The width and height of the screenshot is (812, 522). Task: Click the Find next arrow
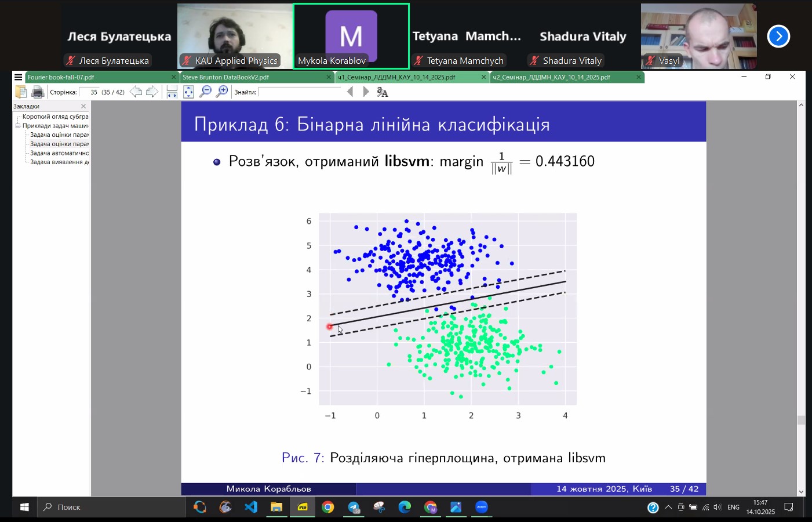pyautogui.click(x=366, y=92)
